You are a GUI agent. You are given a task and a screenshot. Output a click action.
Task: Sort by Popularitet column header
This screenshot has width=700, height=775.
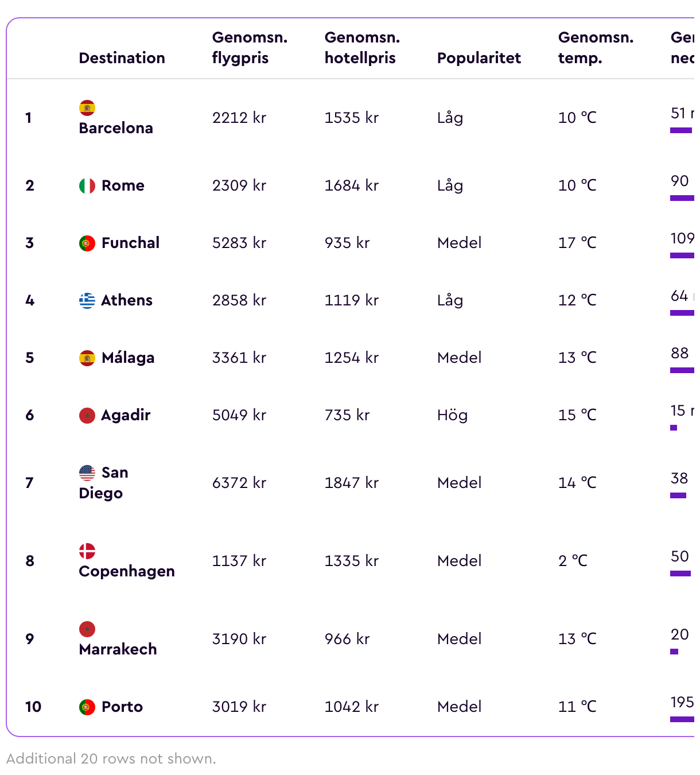(479, 58)
